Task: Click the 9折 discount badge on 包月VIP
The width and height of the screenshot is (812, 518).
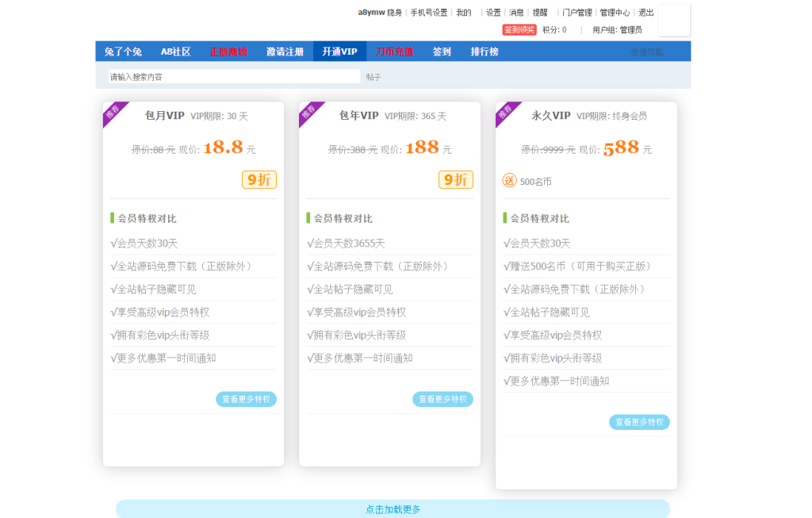Action: [259, 180]
